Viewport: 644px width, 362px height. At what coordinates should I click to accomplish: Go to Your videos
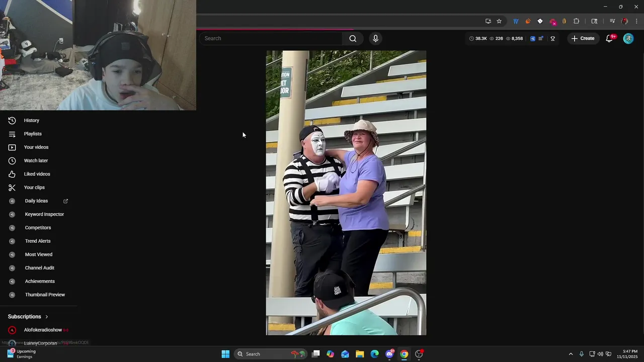point(36,147)
